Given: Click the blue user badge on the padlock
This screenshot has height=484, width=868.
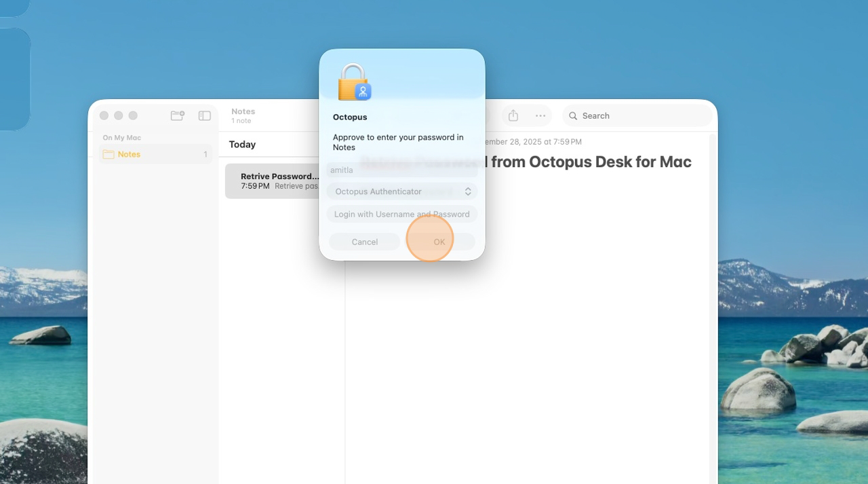Looking at the screenshot, I should click(x=363, y=90).
